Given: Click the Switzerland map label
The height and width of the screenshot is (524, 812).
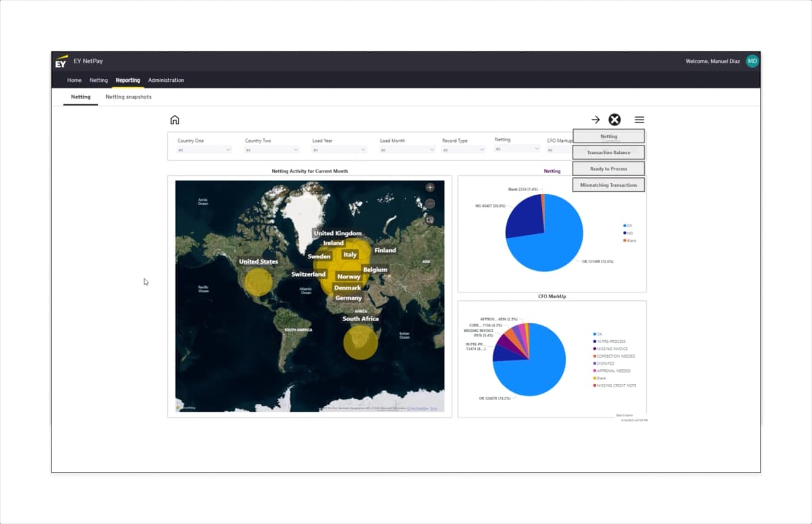Looking at the screenshot, I should tap(309, 275).
